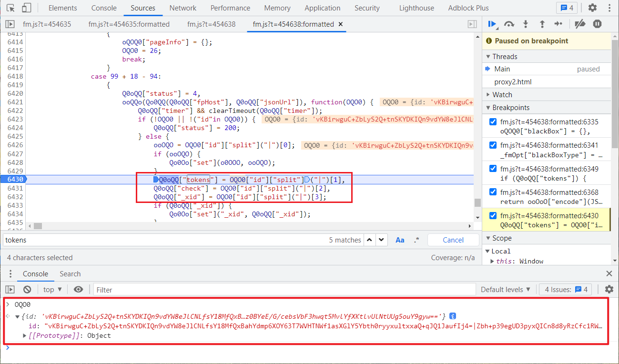Show console sidebar icon
The height and width of the screenshot is (364, 619).
[10, 289]
